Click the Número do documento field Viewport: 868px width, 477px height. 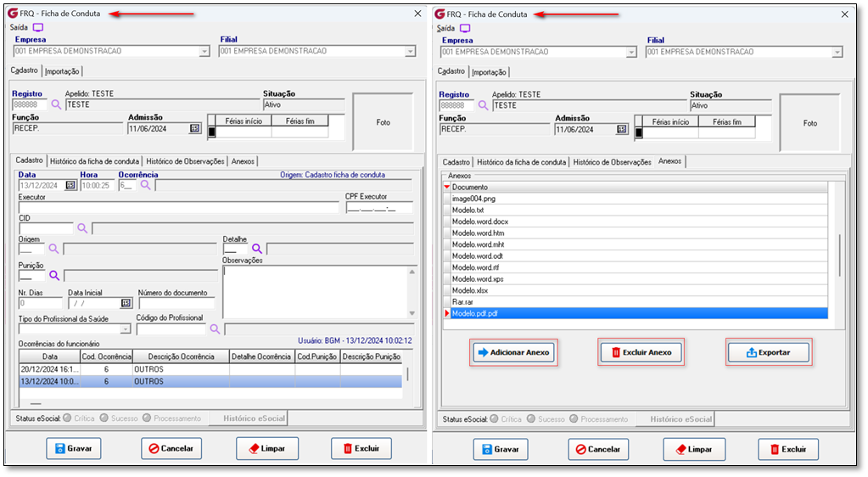176,303
